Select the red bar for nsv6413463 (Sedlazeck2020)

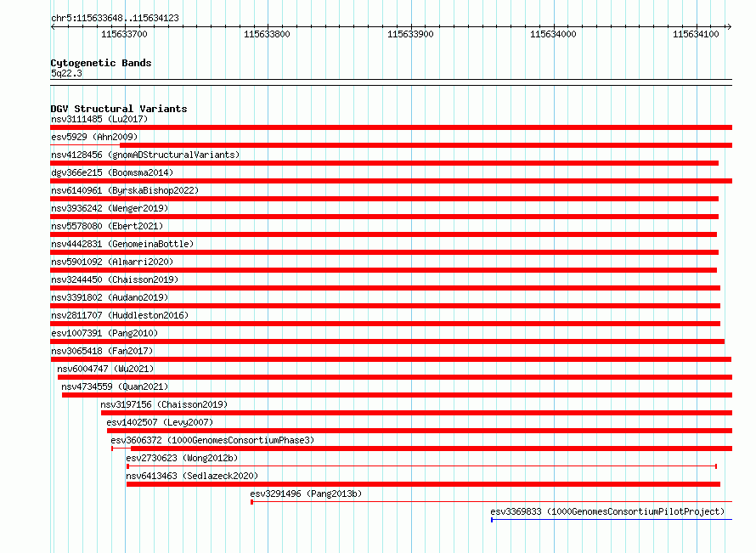point(423,484)
